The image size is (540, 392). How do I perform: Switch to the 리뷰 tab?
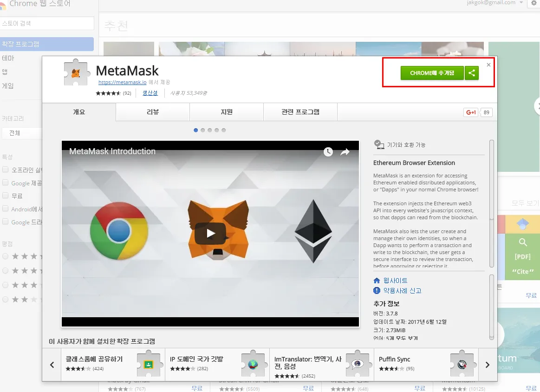pos(153,112)
